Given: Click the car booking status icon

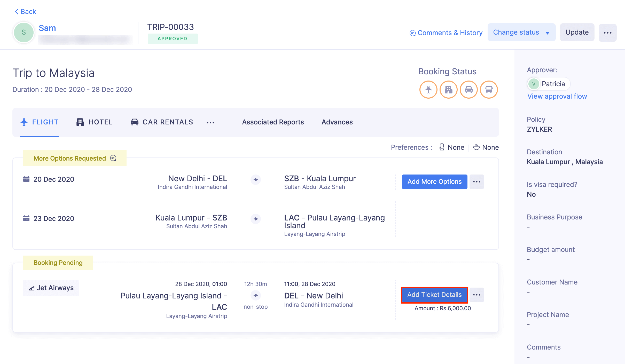Looking at the screenshot, I should tap(469, 89).
